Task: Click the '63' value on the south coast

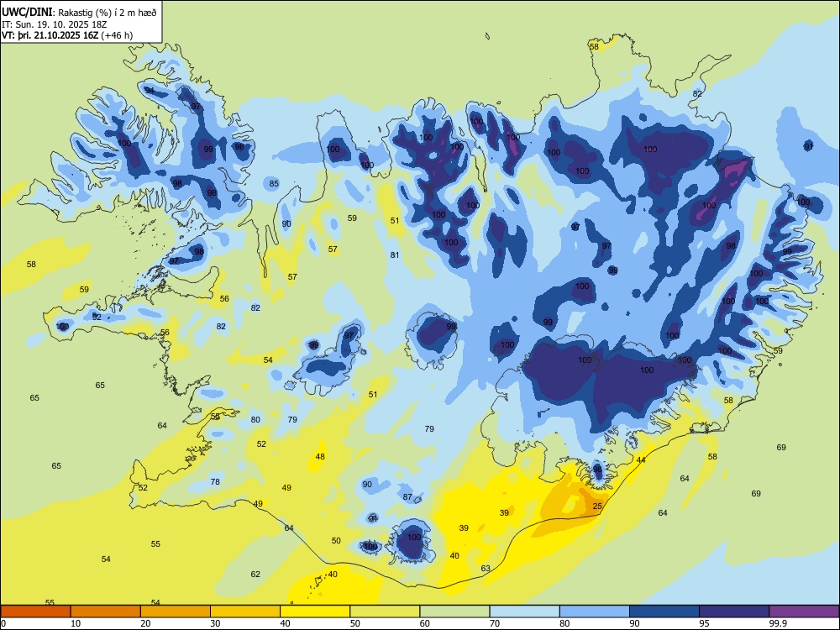Action: pos(486,569)
